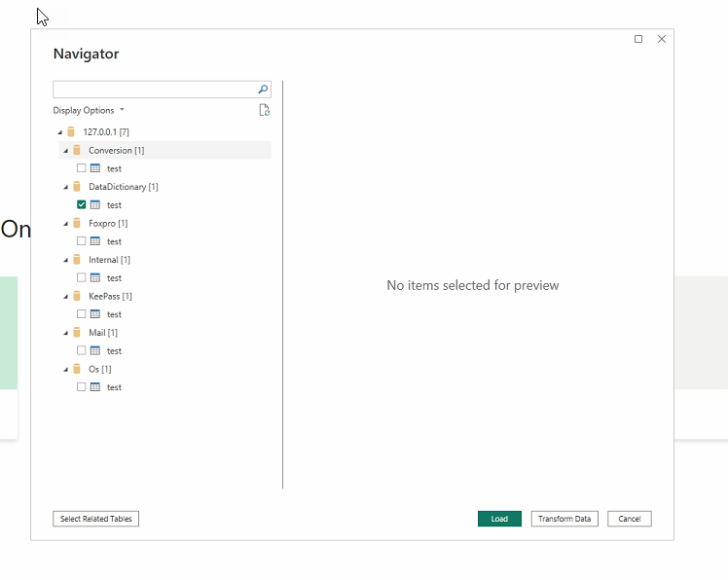The width and height of the screenshot is (728, 580).
Task: Select the KeePass [1] label
Action: click(111, 296)
